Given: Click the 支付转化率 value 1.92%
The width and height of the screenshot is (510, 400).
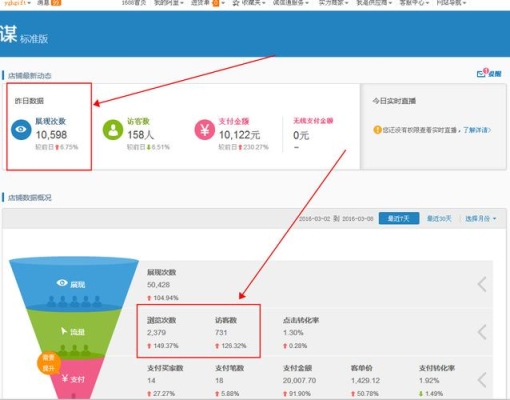Looking at the screenshot, I should (x=429, y=380).
